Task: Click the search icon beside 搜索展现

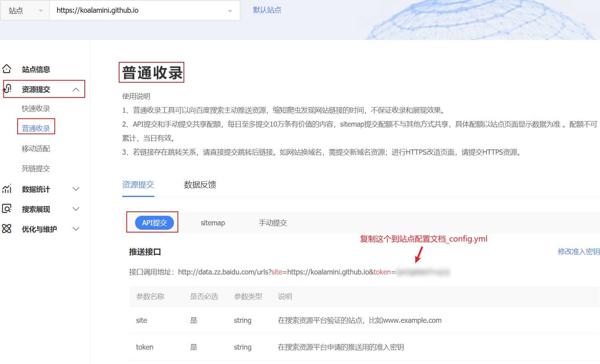Action: pyautogui.click(x=7, y=209)
